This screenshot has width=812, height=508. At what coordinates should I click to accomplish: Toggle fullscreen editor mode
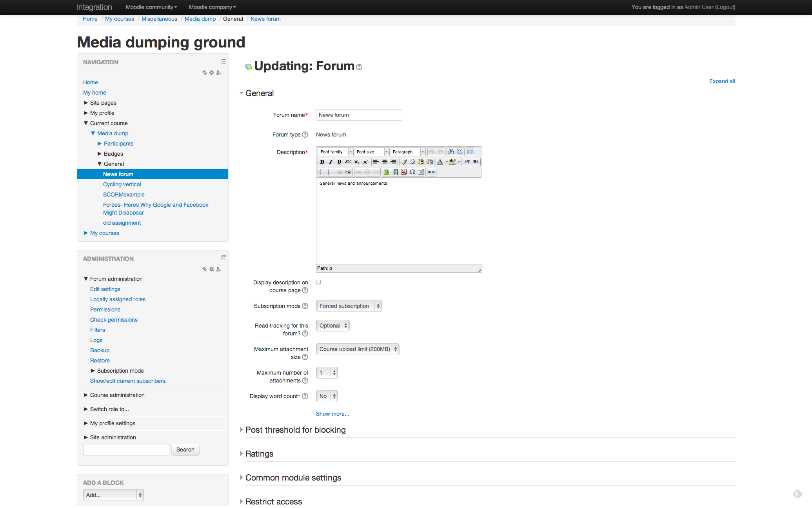coord(470,152)
